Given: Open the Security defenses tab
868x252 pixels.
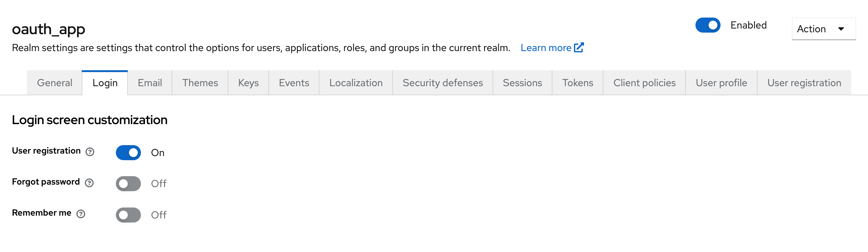Looking at the screenshot, I should click(443, 83).
